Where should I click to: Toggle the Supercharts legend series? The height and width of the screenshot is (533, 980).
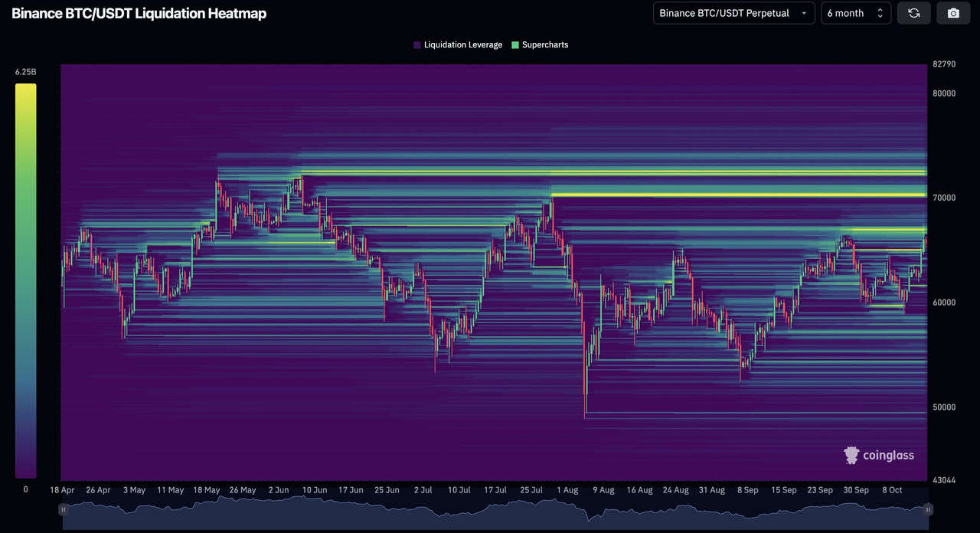point(540,45)
